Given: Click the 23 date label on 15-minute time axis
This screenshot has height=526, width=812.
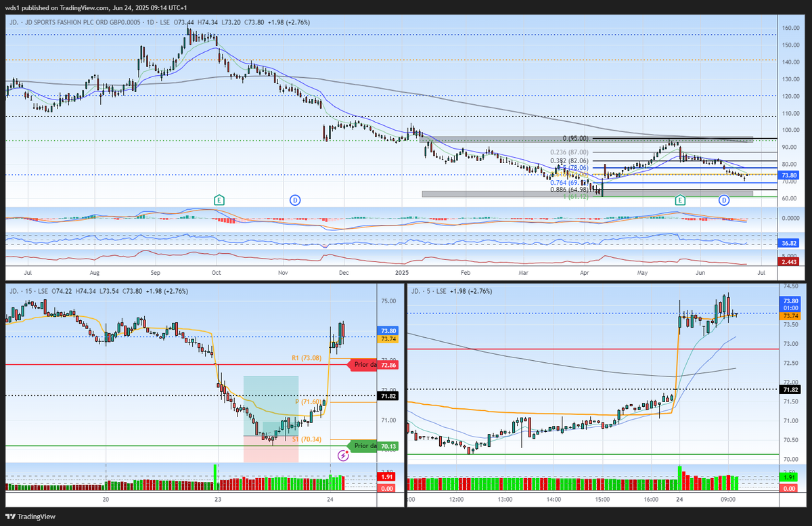Looking at the screenshot, I should pos(218,500).
